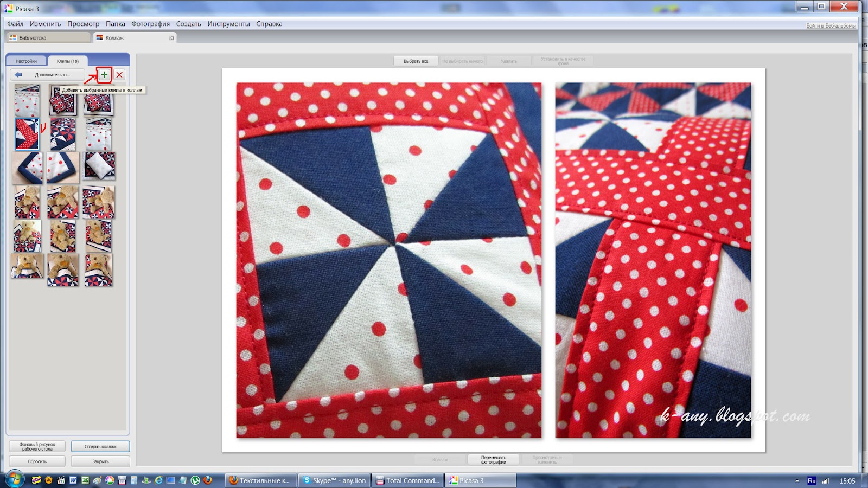Close the Коллаж tab using its X icon
This screenshot has width=868, height=488.
click(x=172, y=38)
